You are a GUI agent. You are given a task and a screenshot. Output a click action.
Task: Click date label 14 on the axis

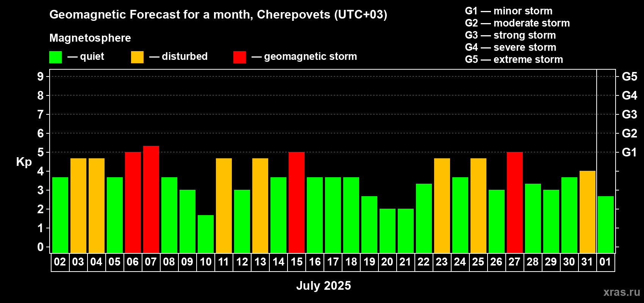278,262
